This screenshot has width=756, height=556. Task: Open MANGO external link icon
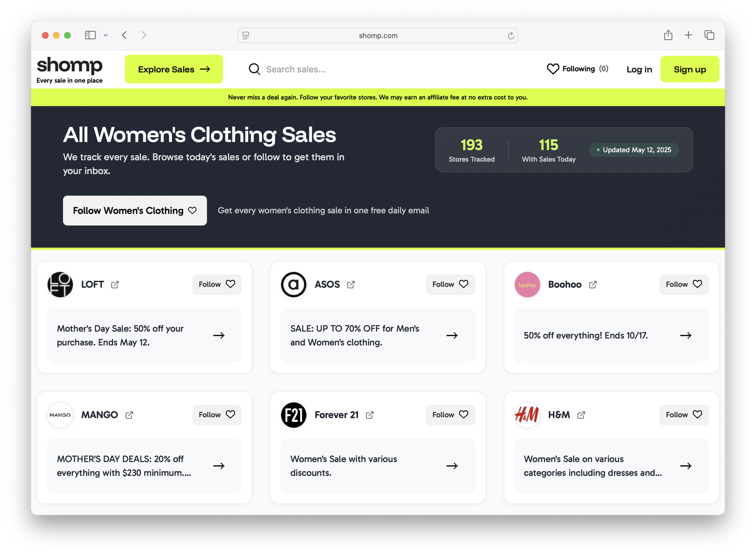coord(129,415)
